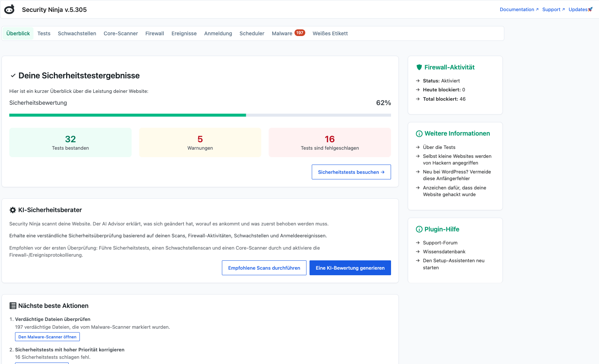Click the rocket icon next to Updates

590,9
